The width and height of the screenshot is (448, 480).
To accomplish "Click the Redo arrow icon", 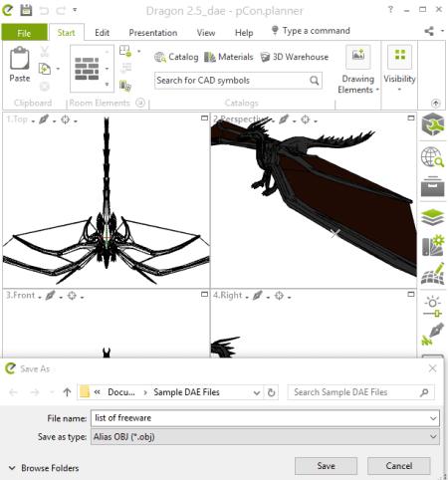I will (61, 11).
